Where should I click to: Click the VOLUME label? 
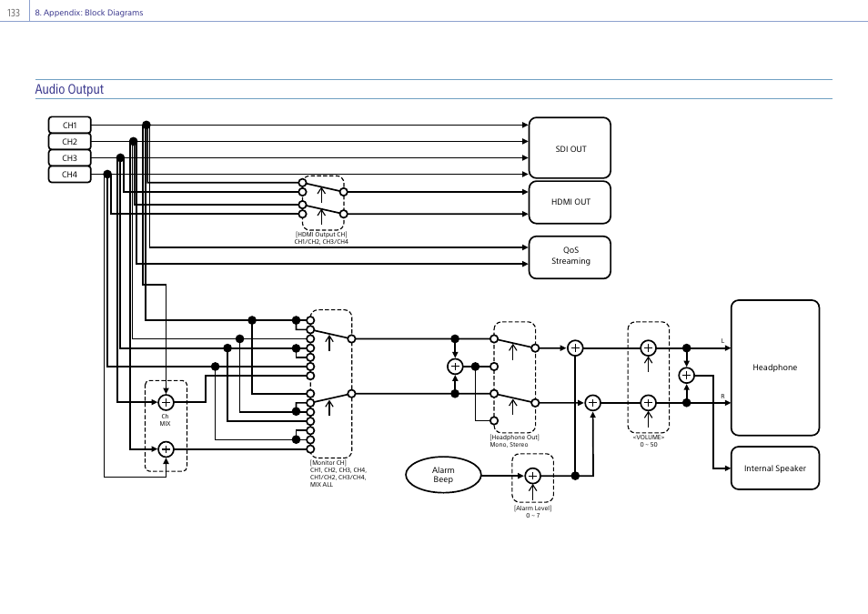coord(648,437)
